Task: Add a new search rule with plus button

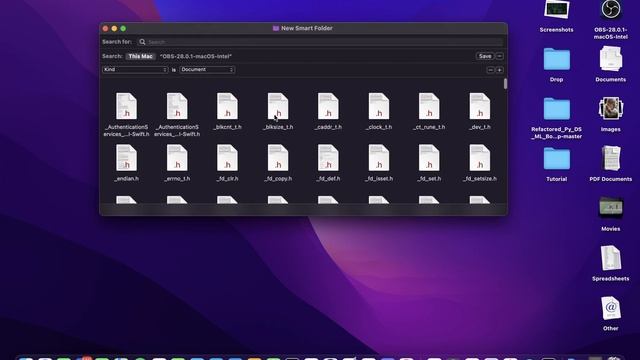Action: 499,70
